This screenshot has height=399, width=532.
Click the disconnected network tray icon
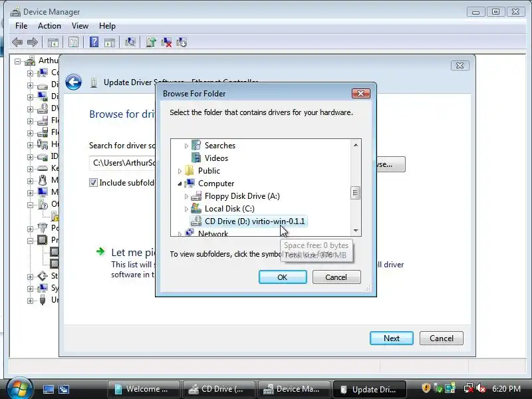click(x=469, y=388)
